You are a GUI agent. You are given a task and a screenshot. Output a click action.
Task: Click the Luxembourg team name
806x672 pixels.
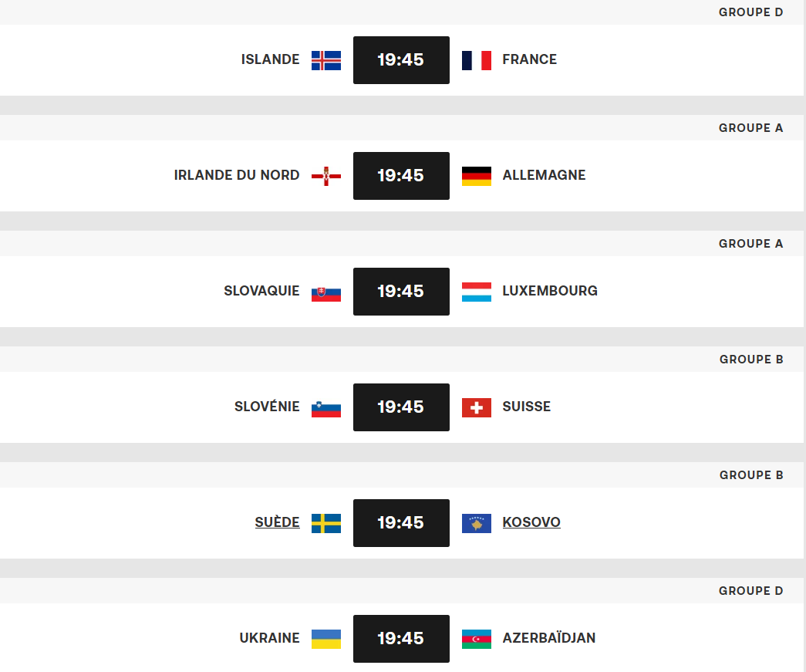(550, 291)
